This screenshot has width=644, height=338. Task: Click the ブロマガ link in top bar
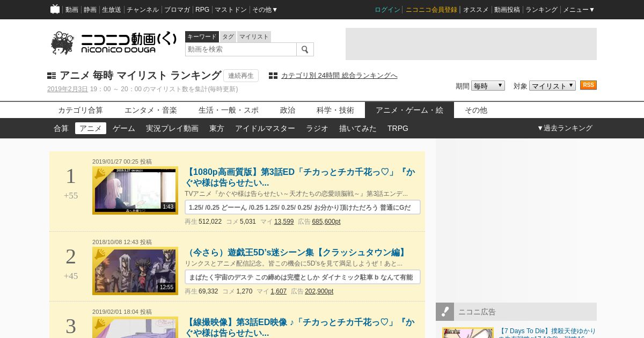pyautogui.click(x=177, y=10)
